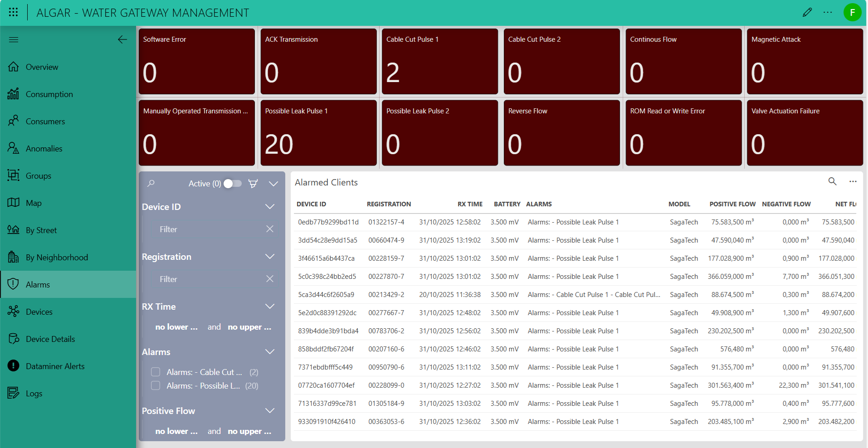Image resolution: width=868 pixels, height=448 pixels.
Task: Click the filter panel search magnifier icon
Action: (x=151, y=184)
